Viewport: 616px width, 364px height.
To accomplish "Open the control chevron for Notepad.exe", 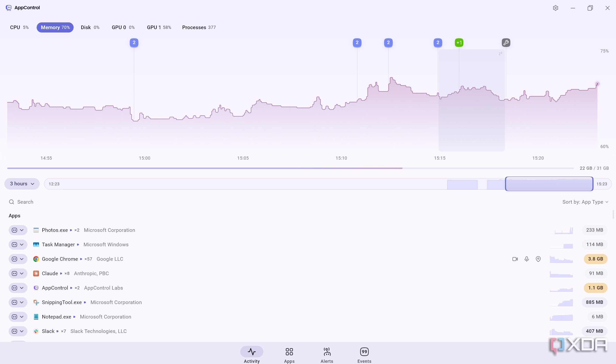I will point(22,317).
